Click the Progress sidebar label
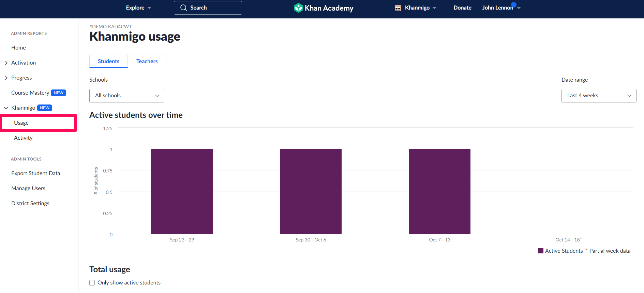This screenshot has height=293, width=644. coord(21,78)
